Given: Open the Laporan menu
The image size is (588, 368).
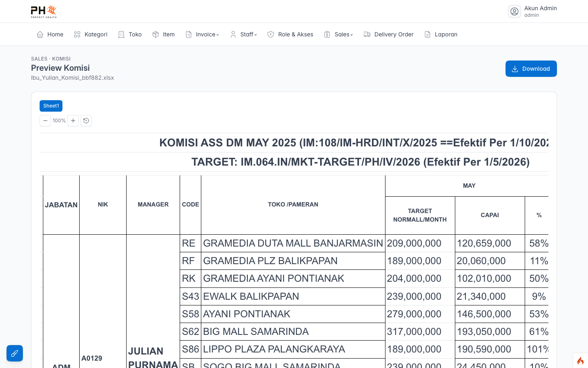Looking at the screenshot, I should coord(441,34).
